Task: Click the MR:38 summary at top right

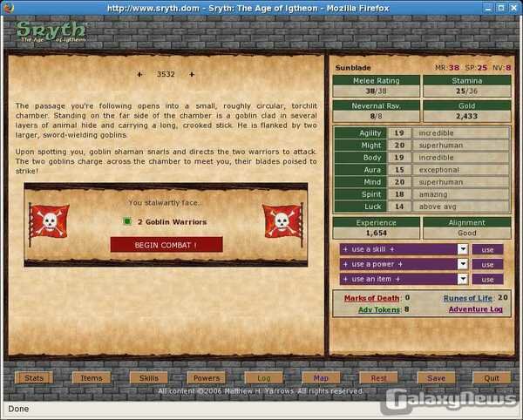Action: point(447,68)
